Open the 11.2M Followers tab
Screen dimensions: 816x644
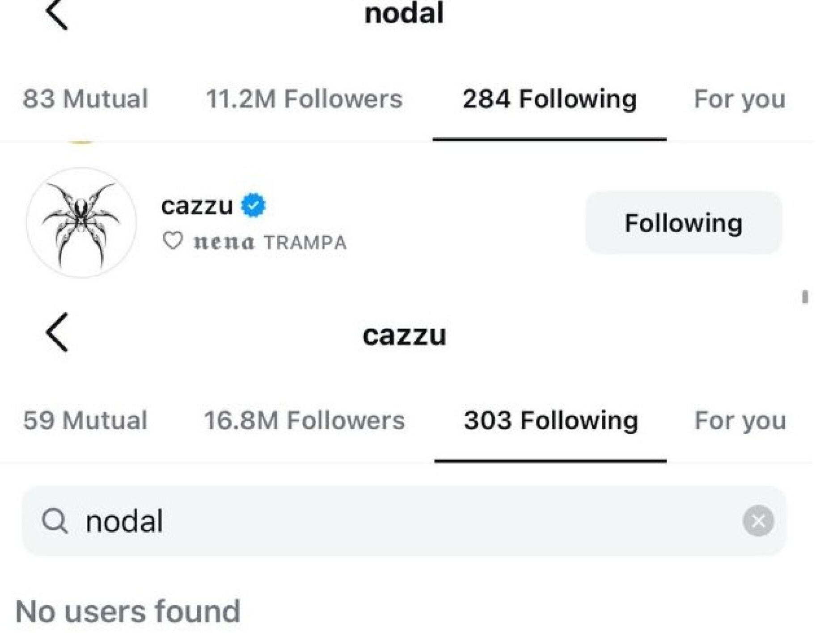[x=304, y=99]
